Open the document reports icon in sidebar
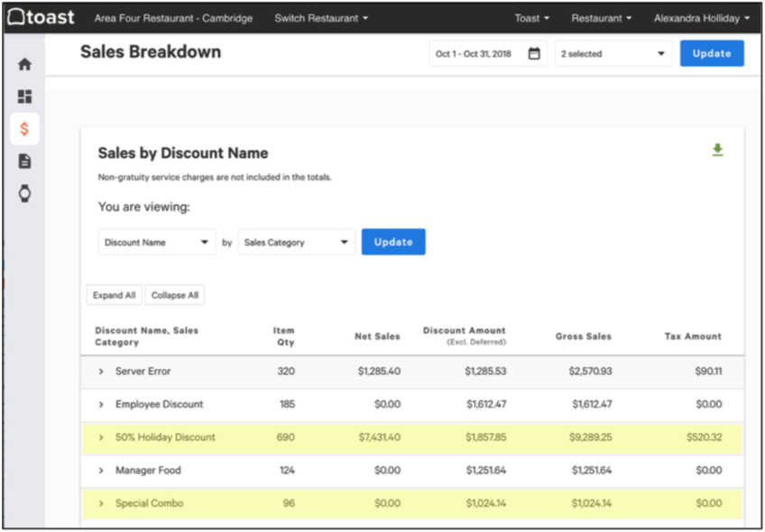This screenshot has width=765, height=532. (24, 161)
